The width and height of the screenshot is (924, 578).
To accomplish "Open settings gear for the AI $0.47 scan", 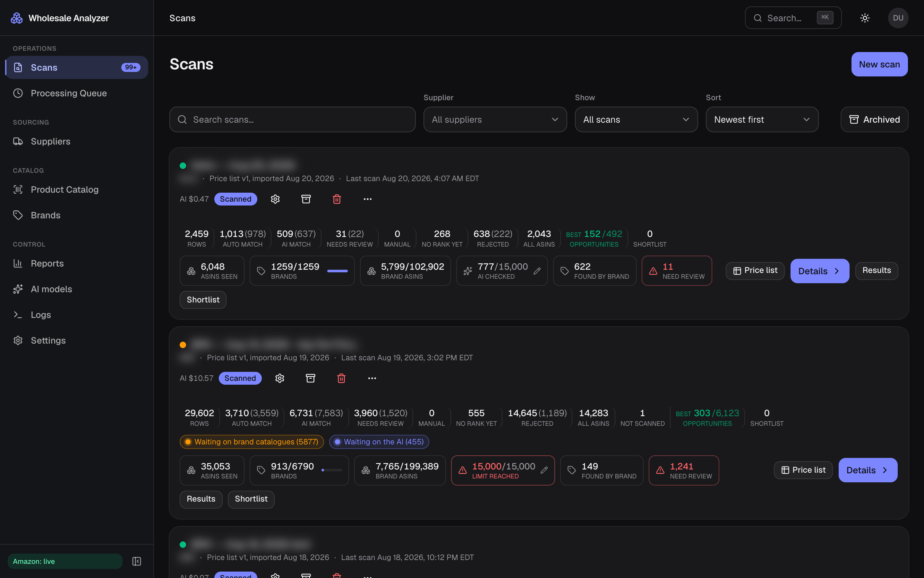I will (275, 199).
